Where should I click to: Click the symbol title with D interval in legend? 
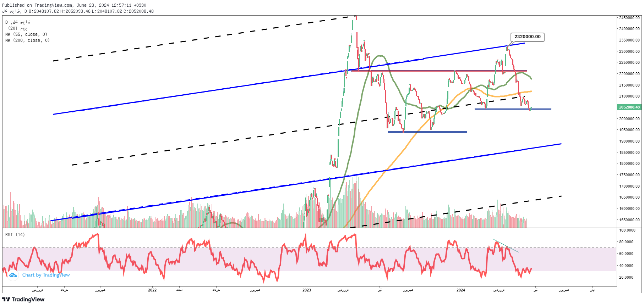coord(18,22)
